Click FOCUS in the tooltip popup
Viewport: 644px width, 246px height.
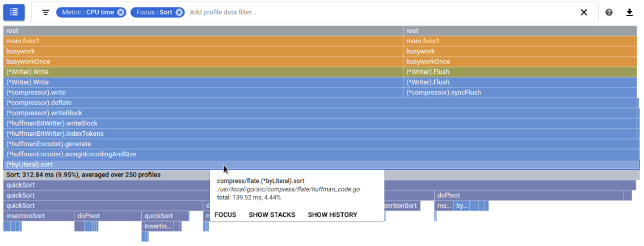[225, 215]
